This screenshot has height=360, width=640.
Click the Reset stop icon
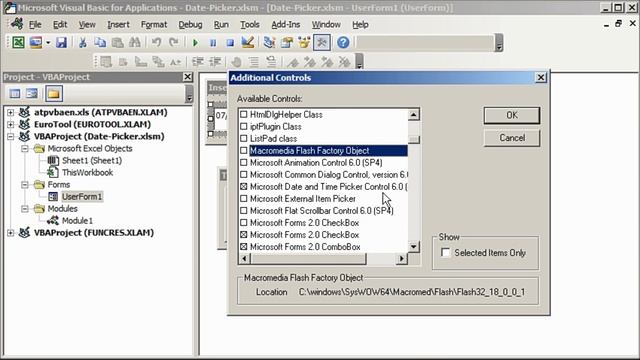point(230,42)
